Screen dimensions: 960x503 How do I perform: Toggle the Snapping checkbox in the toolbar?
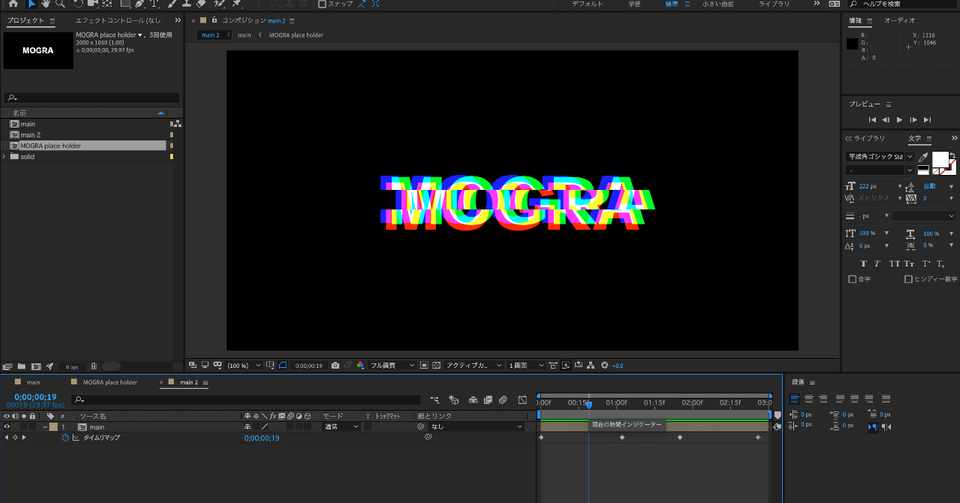pos(322,4)
